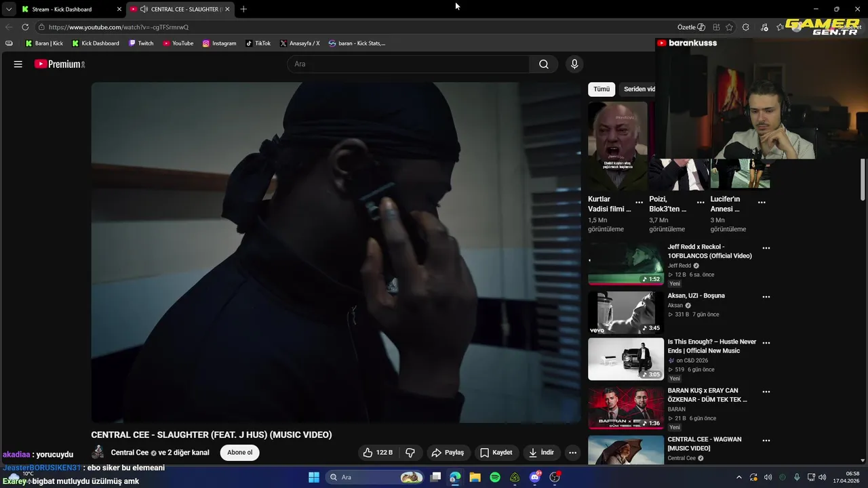
Task: Focus the YouTube 'Ara' search field
Action: click(409, 64)
